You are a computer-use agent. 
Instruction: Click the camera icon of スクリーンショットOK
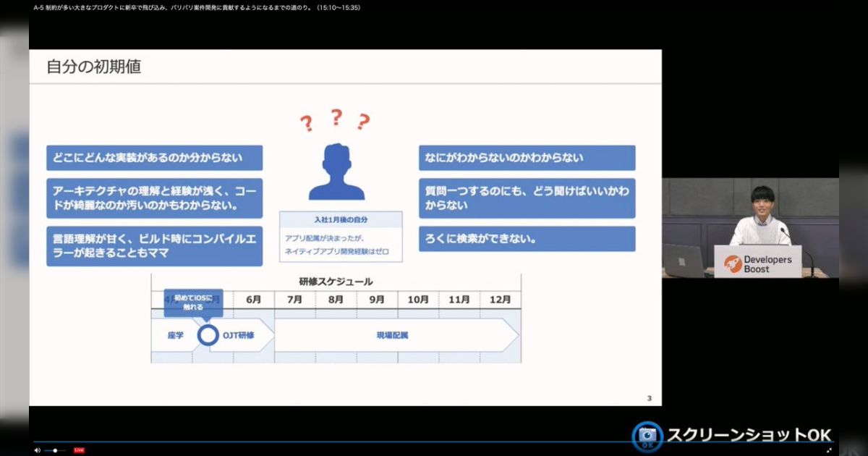tap(647, 436)
